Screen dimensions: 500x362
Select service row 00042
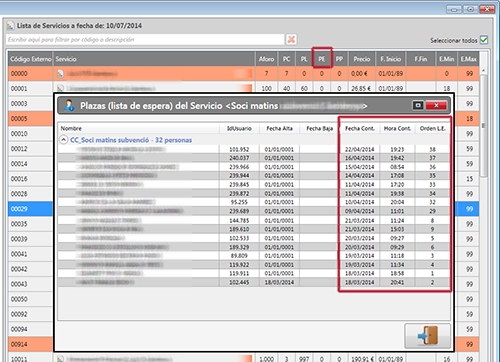(30, 269)
